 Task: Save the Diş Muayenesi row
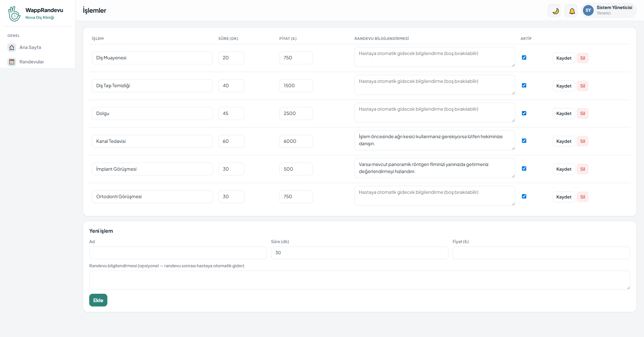pyautogui.click(x=563, y=58)
